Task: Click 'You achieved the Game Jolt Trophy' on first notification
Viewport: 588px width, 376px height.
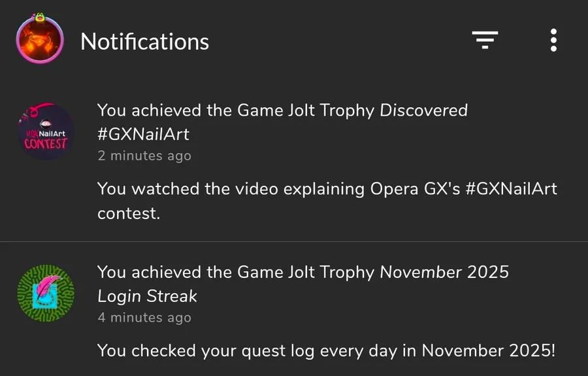Action: (x=235, y=111)
